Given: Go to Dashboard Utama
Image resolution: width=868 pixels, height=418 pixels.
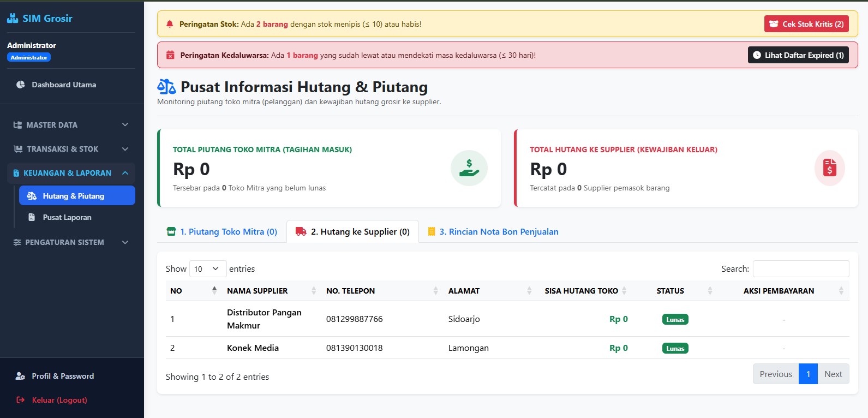Looking at the screenshot, I should [71, 85].
